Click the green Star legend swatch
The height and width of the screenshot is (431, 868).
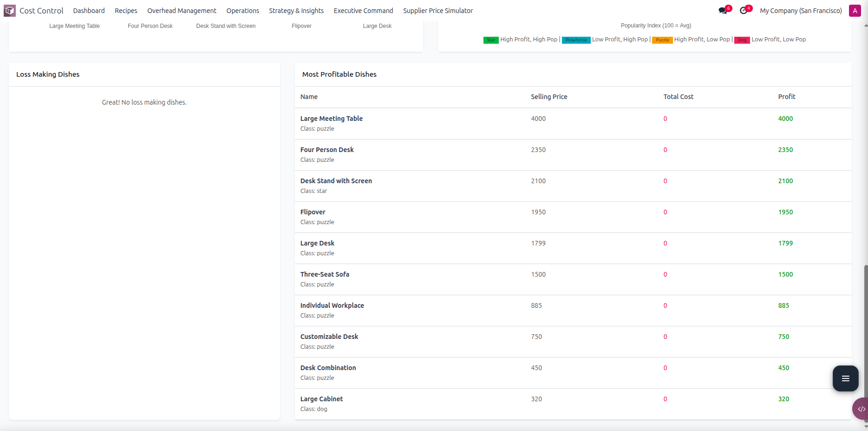pos(491,40)
